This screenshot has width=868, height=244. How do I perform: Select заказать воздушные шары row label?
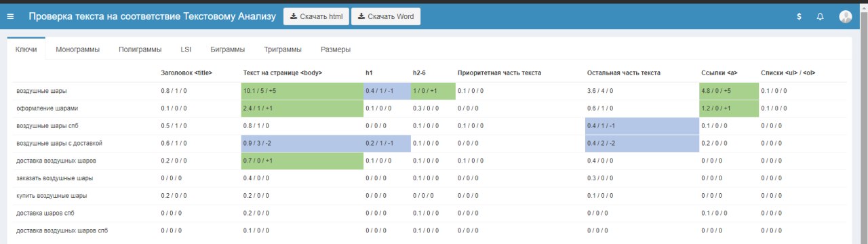(54, 178)
